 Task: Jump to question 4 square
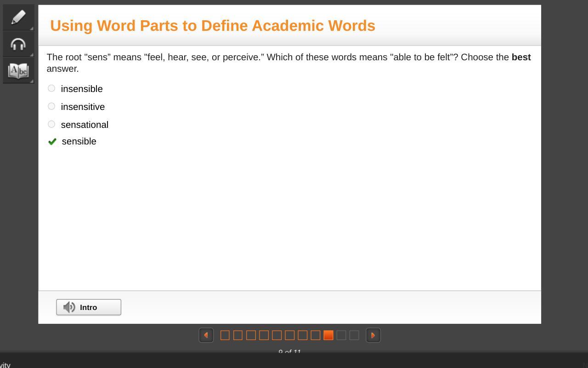[x=264, y=335]
